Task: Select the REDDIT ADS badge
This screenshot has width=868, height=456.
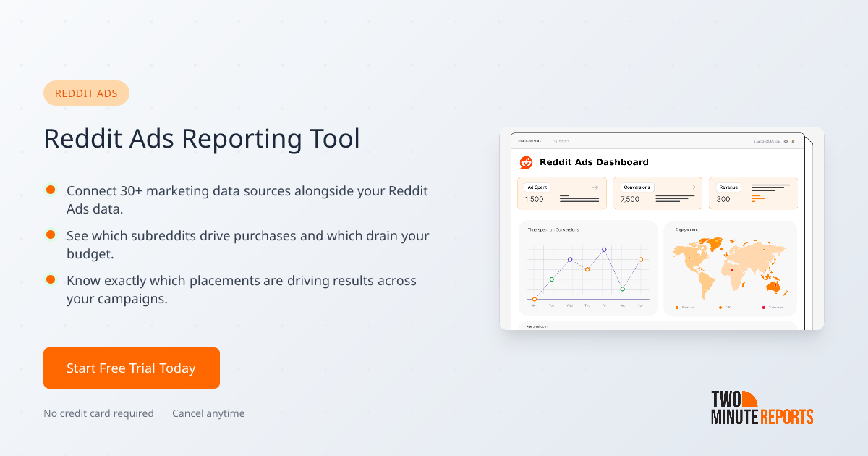Action: [86, 93]
